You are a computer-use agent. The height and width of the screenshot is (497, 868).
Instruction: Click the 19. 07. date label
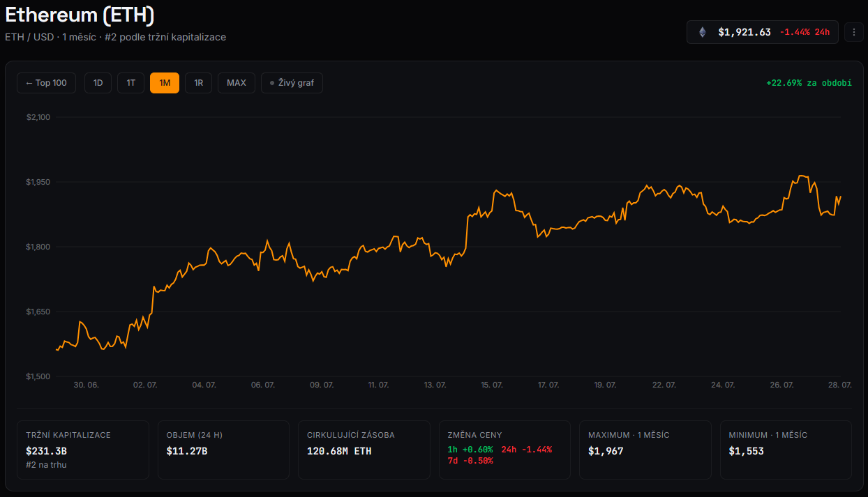[x=605, y=385]
